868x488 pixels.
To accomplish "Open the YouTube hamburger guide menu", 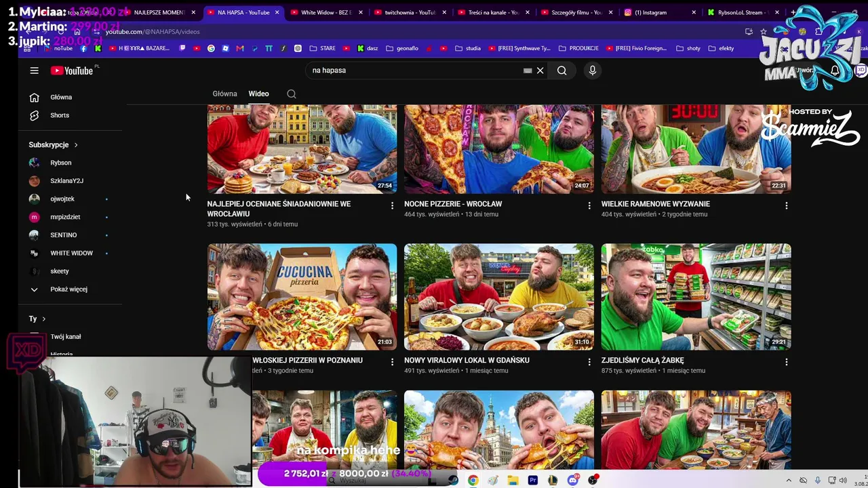I will tap(34, 70).
